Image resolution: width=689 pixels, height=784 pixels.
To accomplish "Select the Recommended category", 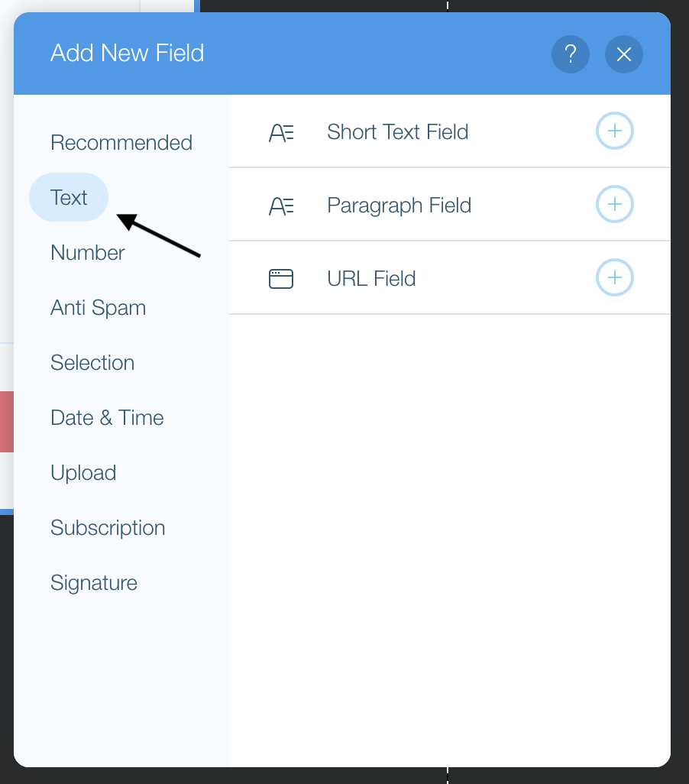I will click(121, 142).
